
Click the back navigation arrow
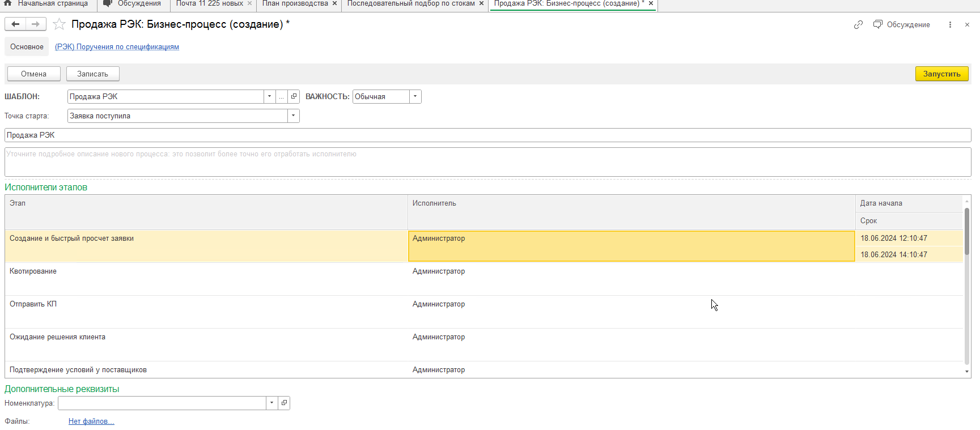[x=15, y=24]
